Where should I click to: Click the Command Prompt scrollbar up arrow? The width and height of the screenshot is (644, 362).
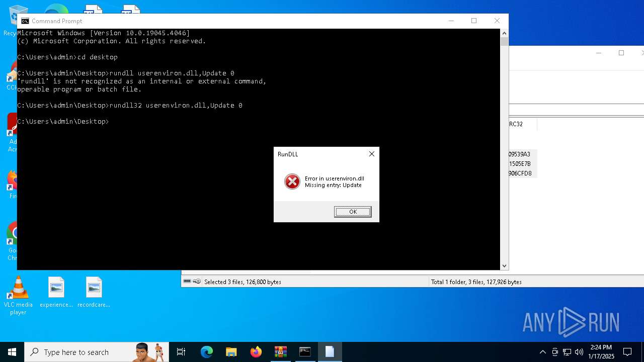[504, 33]
